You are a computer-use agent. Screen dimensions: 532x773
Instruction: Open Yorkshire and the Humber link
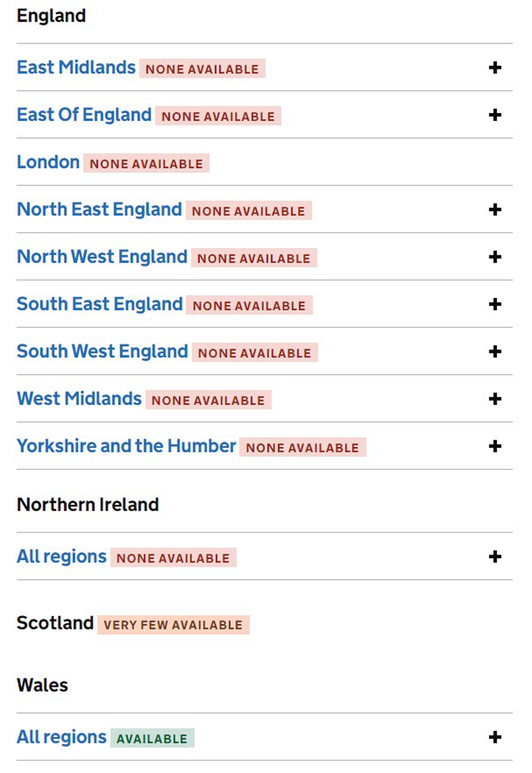tap(126, 446)
